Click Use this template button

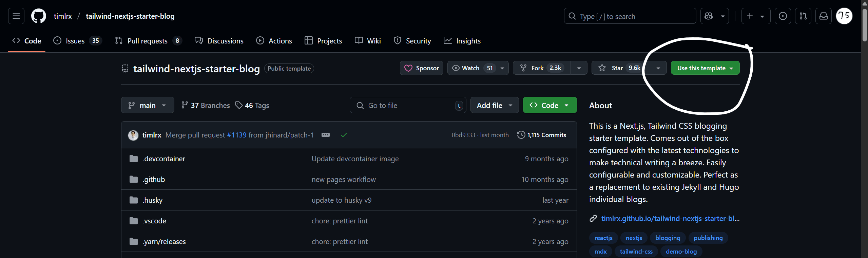click(x=705, y=68)
